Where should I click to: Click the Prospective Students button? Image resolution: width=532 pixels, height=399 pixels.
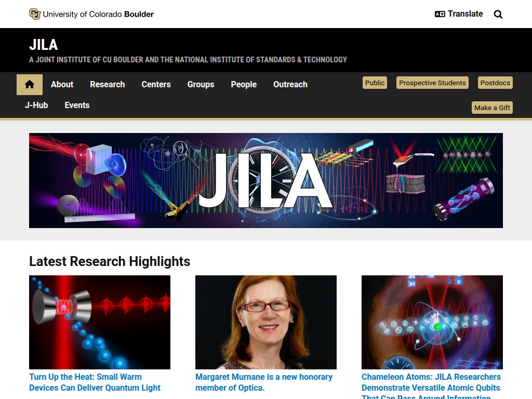[432, 83]
